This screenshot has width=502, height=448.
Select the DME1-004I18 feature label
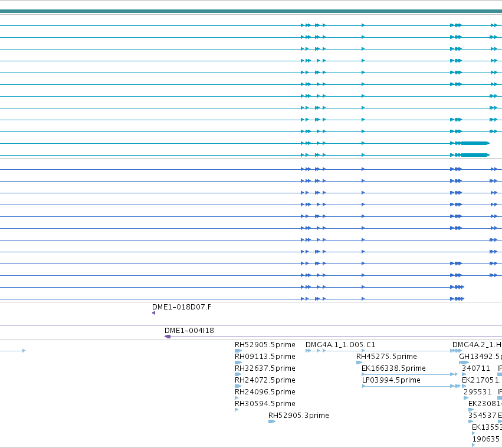pyautogui.click(x=189, y=331)
